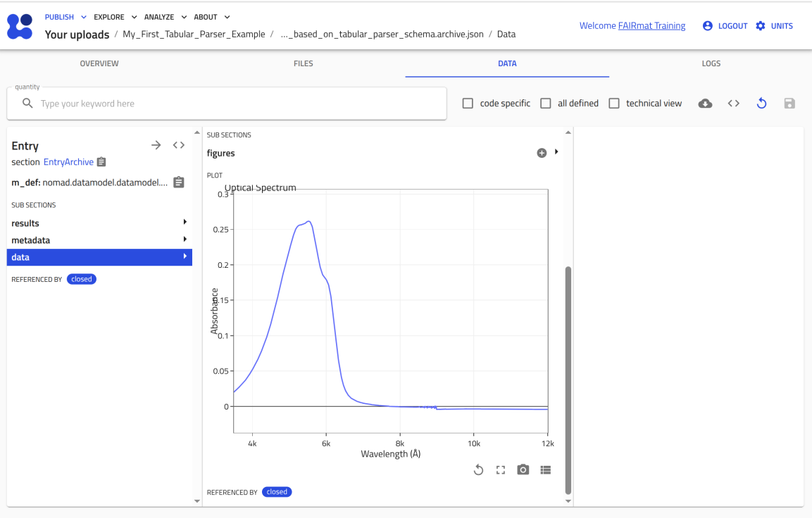
Task: Capture plot image with camera icon
Action: [x=523, y=470]
